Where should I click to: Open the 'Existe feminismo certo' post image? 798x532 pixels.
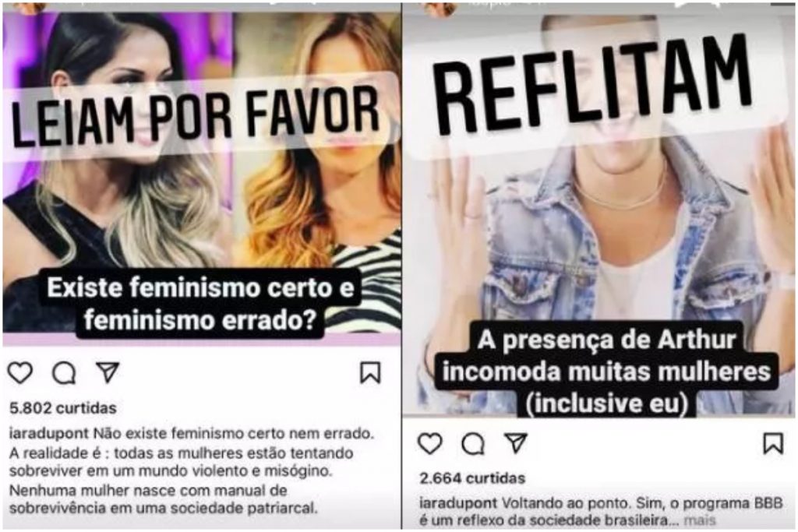[x=200, y=304]
